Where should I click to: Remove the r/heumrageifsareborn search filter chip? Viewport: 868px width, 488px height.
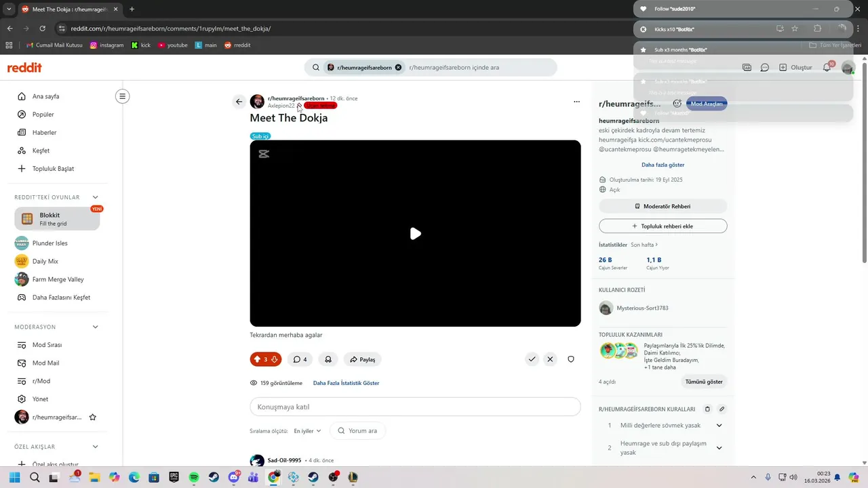[398, 68]
